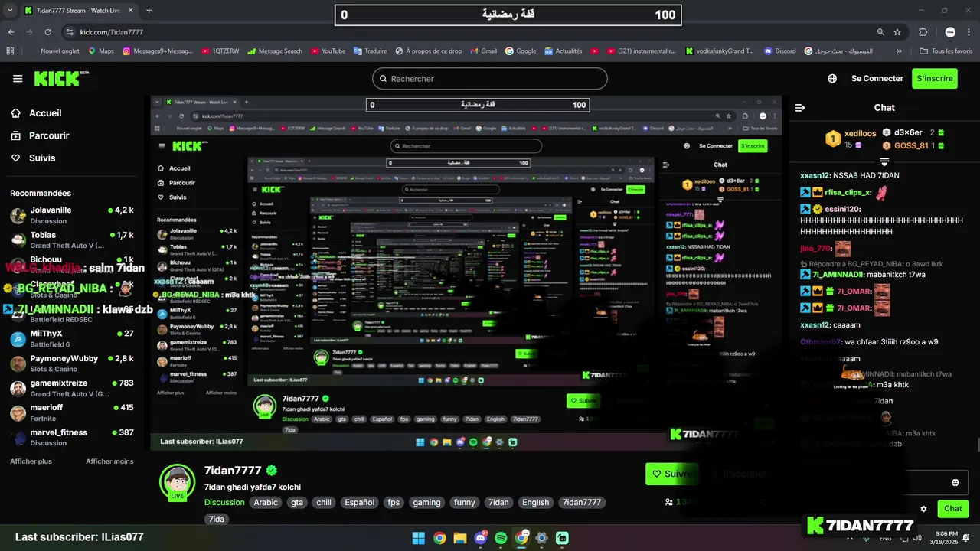Open the first Chrome icon in taskbar

coord(439,538)
